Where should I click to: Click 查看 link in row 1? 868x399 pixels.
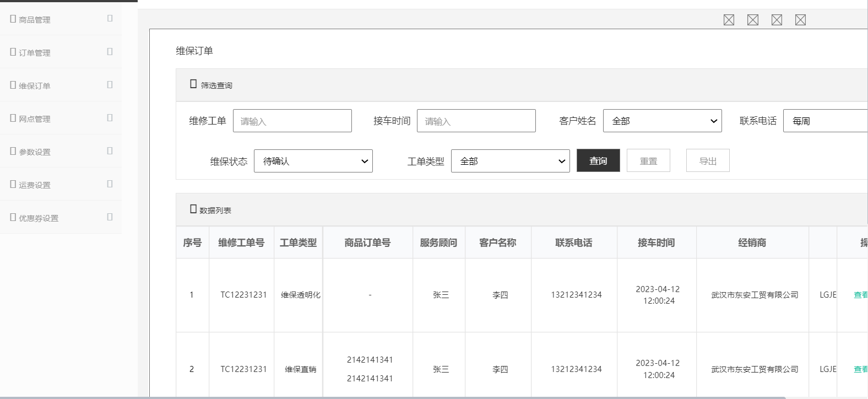pos(860,295)
